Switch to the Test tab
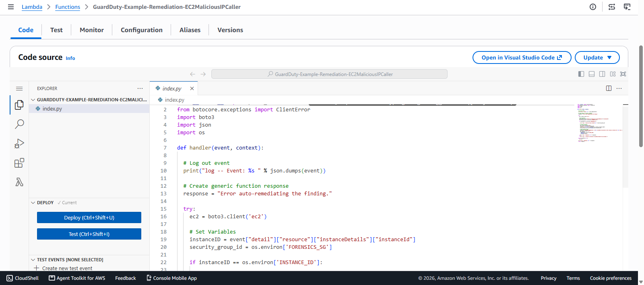 (x=56, y=30)
